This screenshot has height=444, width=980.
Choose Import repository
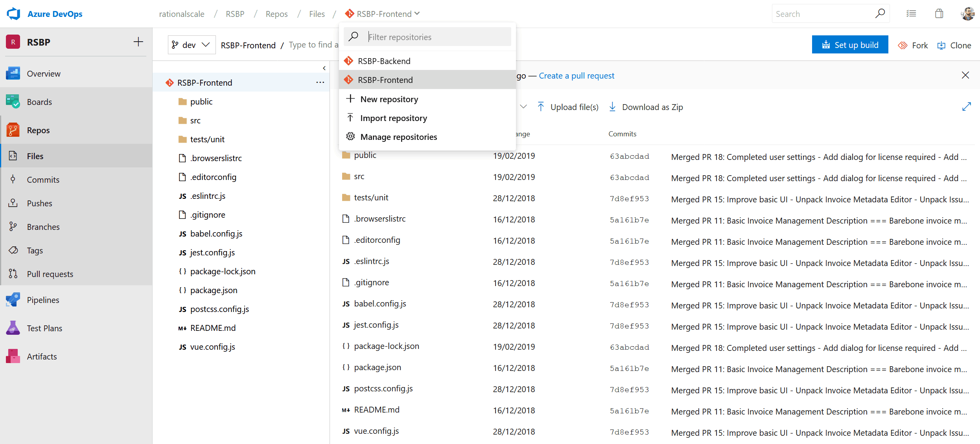(427, 118)
